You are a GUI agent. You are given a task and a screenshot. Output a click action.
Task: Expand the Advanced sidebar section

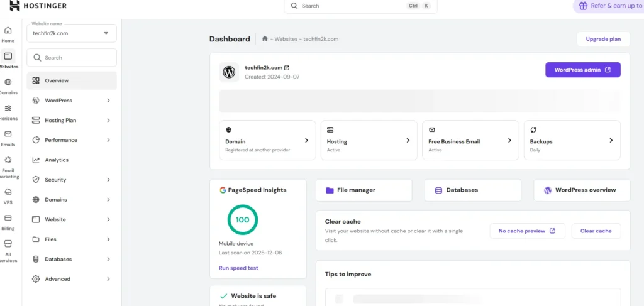tap(108, 279)
